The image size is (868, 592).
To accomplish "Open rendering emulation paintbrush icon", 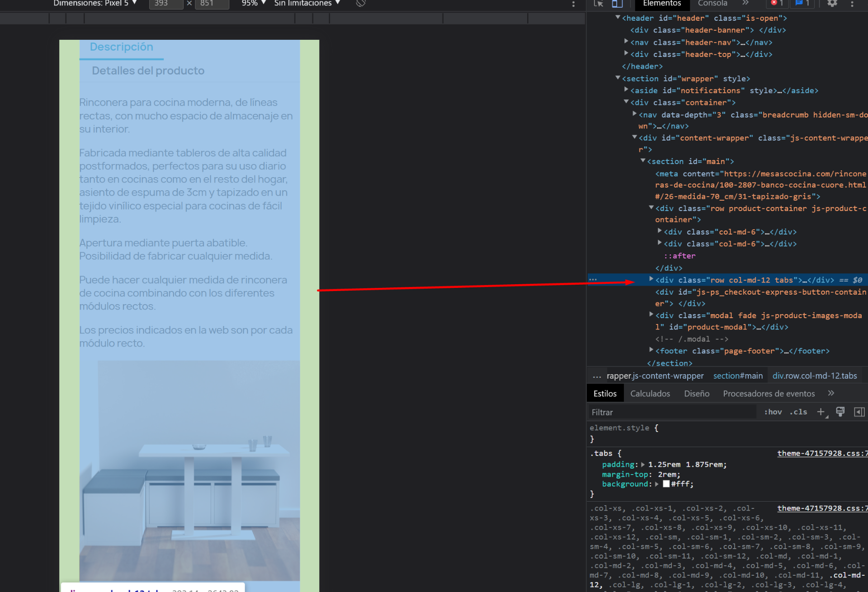I will click(840, 412).
